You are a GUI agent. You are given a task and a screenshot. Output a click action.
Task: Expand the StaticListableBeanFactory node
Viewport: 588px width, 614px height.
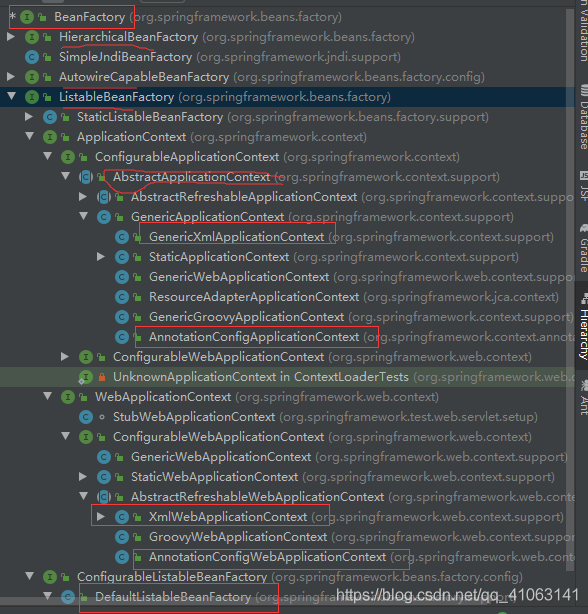[x=29, y=116]
